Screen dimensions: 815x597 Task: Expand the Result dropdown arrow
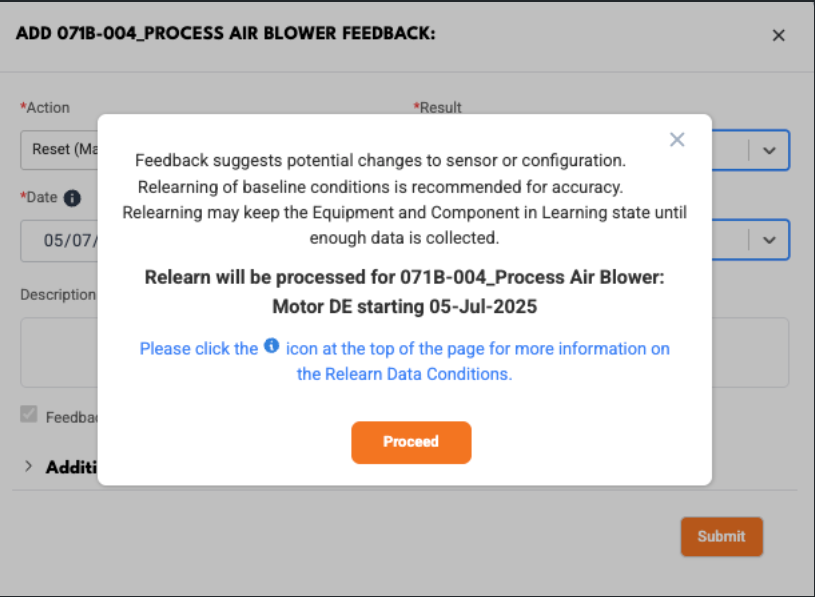[x=769, y=151]
